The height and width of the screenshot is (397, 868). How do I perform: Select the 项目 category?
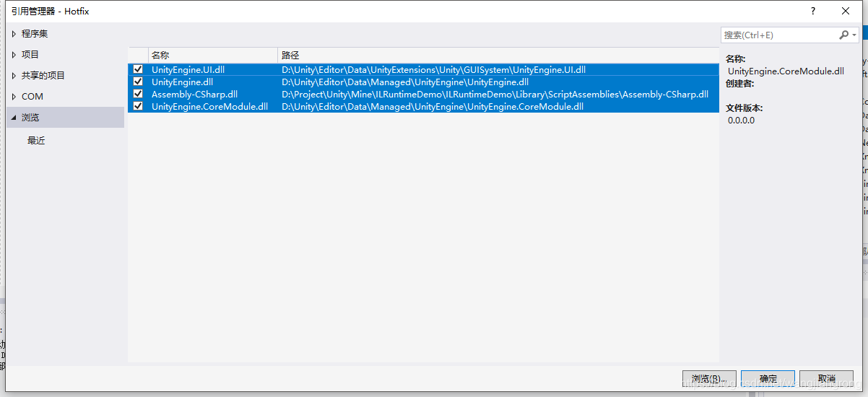[30, 55]
